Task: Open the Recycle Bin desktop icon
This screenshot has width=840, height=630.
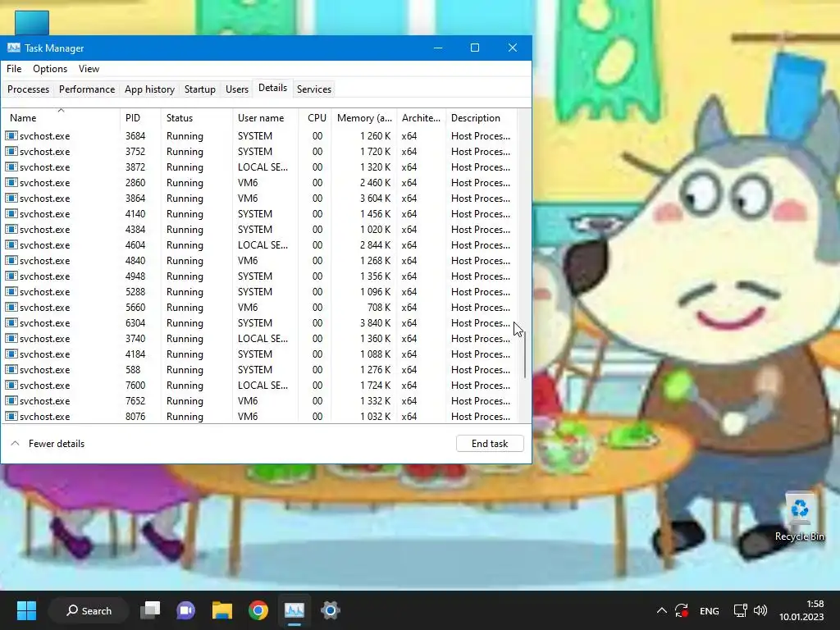Action: tap(799, 517)
